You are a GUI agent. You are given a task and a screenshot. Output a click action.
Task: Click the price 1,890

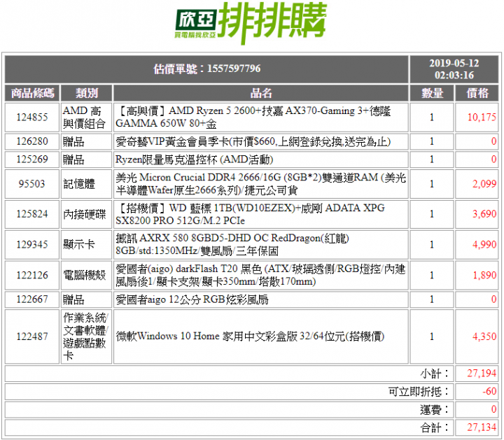pyautogui.click(x=484, y=275)
